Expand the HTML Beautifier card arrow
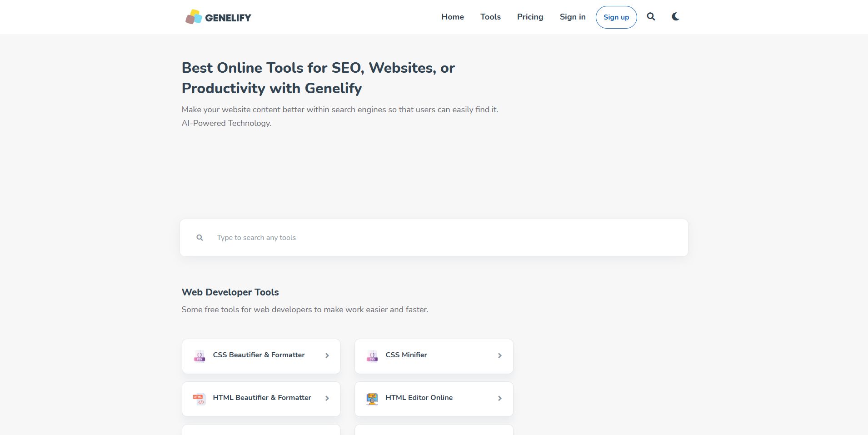This screenshot has width=868, height=435. click(x=327, y=398)
